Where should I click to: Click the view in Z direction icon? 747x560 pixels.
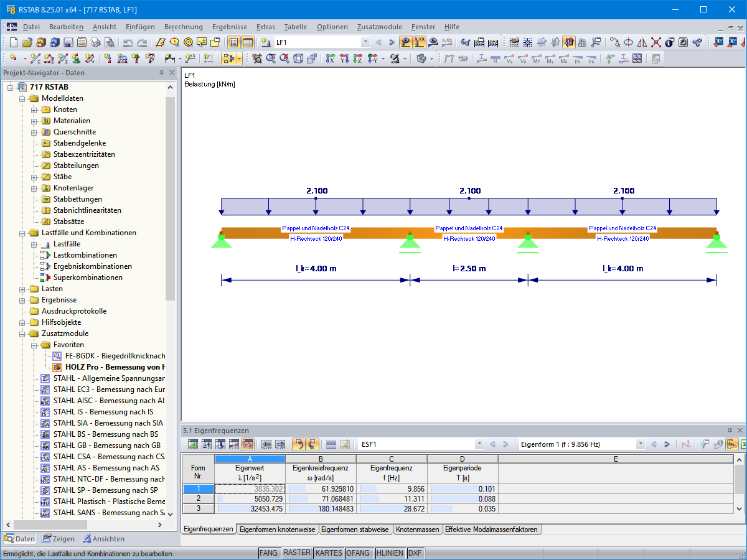point(358,58)
